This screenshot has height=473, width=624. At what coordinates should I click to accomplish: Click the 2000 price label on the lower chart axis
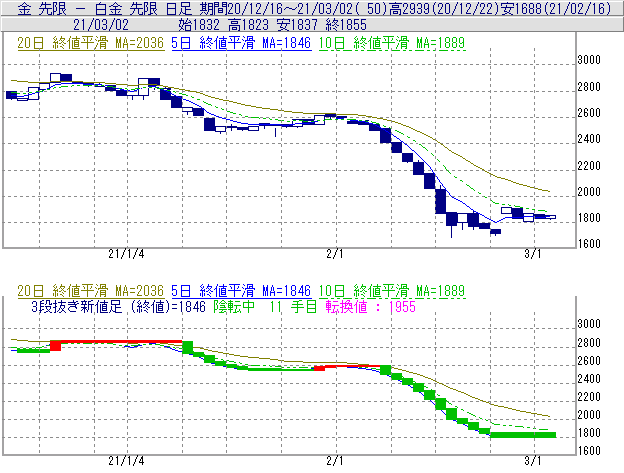pyautogui.click(x=589, y=415)
